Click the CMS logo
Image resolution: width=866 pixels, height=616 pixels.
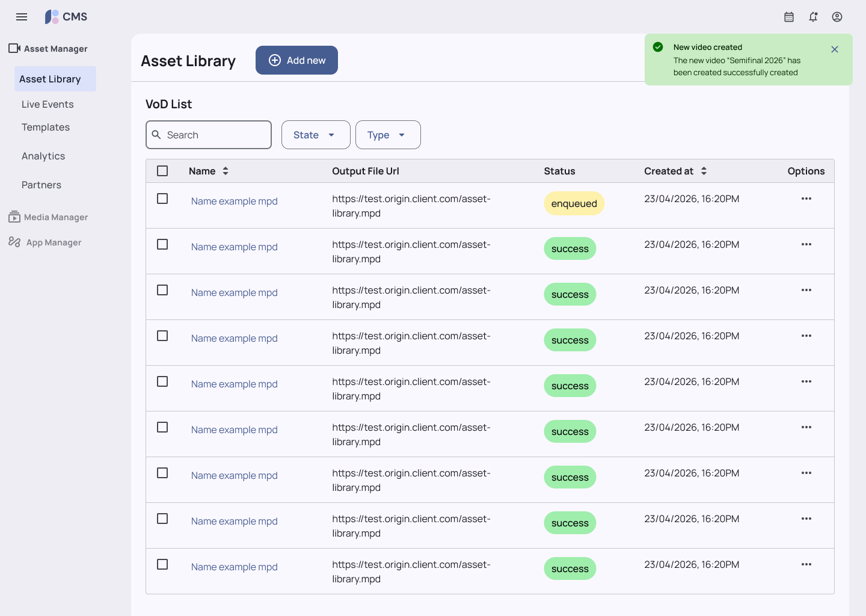[66, 17]
